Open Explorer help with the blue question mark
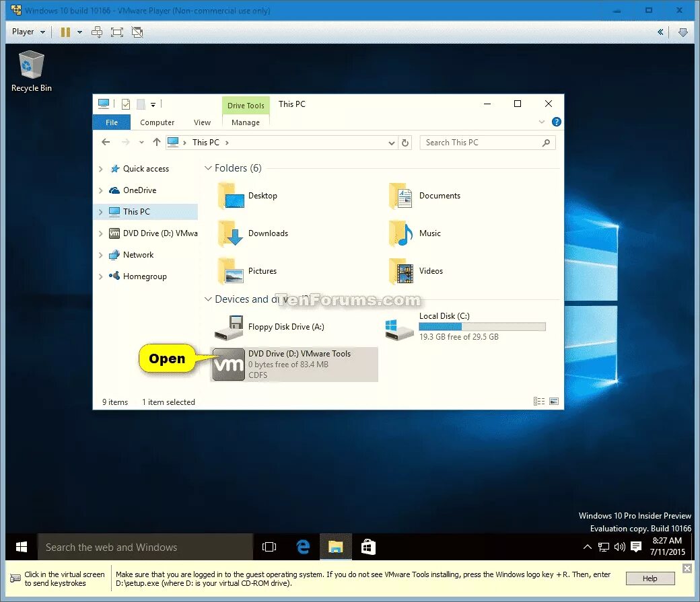700x602 pixels. [x=556, y=122]
